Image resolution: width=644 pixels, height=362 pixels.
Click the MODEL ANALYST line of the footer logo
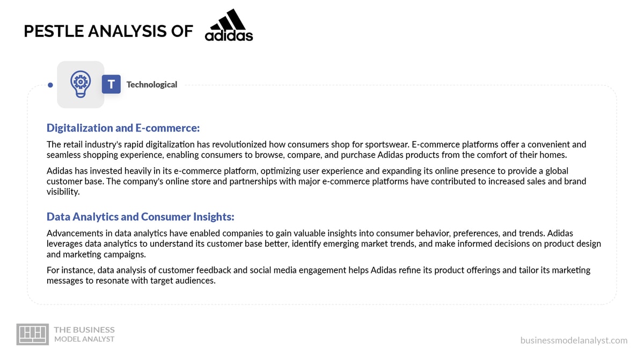coord(84,339)
